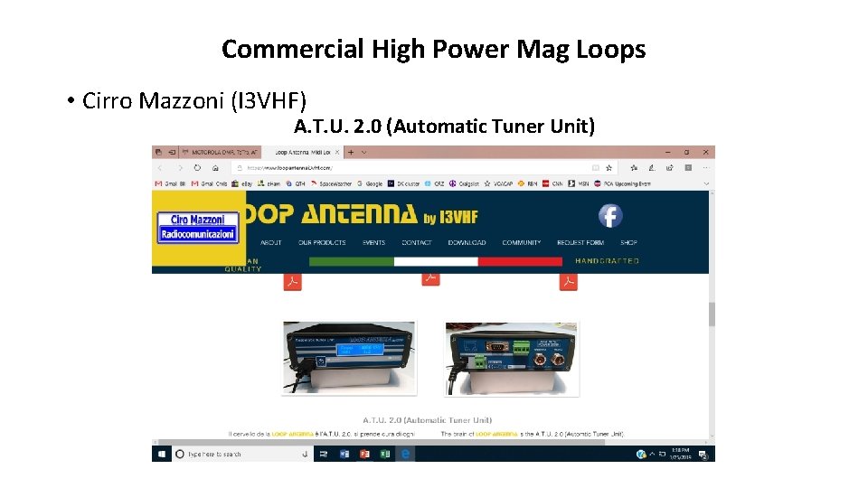Screen dimensions: 868x488
Task: Open the SHOP menu item
Action: click(x=628, y=242)
